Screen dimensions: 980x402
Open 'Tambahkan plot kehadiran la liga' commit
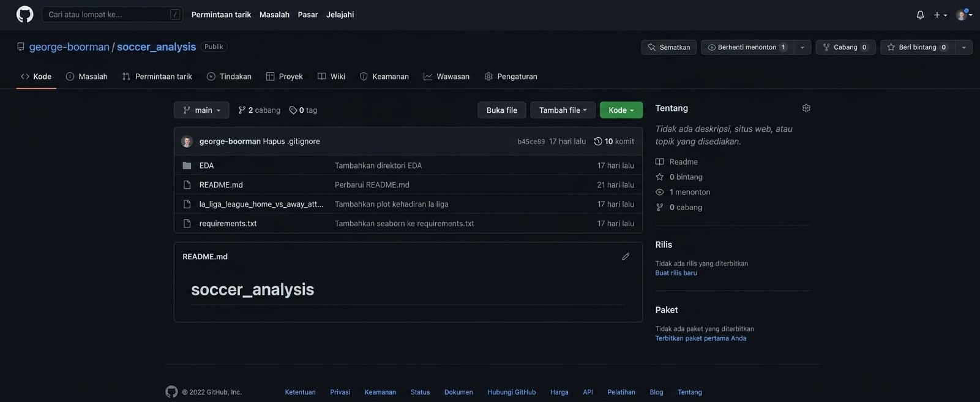[x=392, y=204]
